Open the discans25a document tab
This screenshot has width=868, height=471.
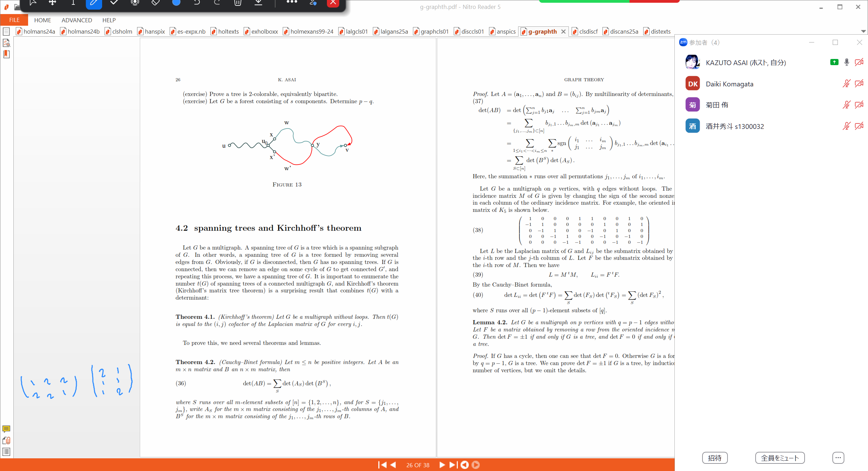621,32
